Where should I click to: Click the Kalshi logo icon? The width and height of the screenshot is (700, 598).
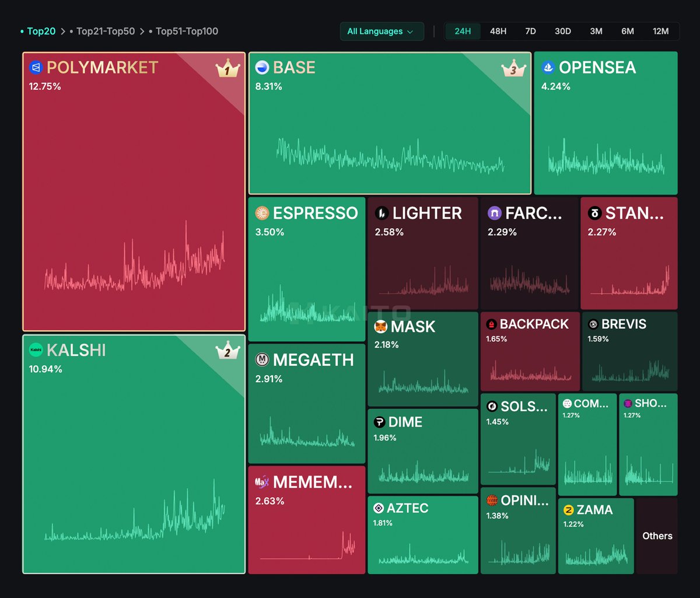coord(36,350)
